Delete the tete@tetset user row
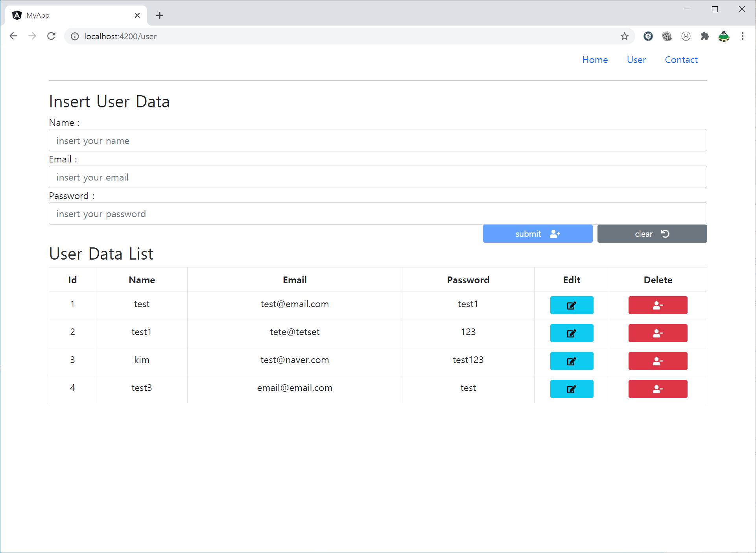756x553 pixels. (658, 333)
